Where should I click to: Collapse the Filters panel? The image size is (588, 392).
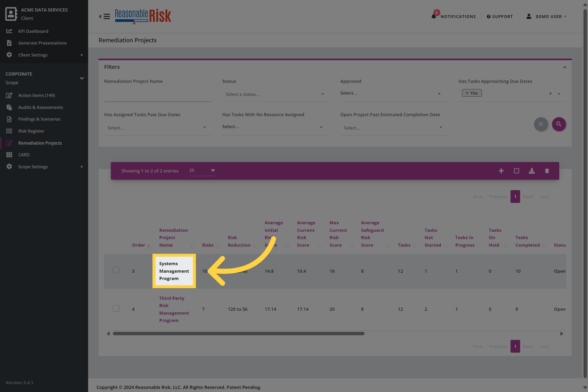[x=564, y=67]
